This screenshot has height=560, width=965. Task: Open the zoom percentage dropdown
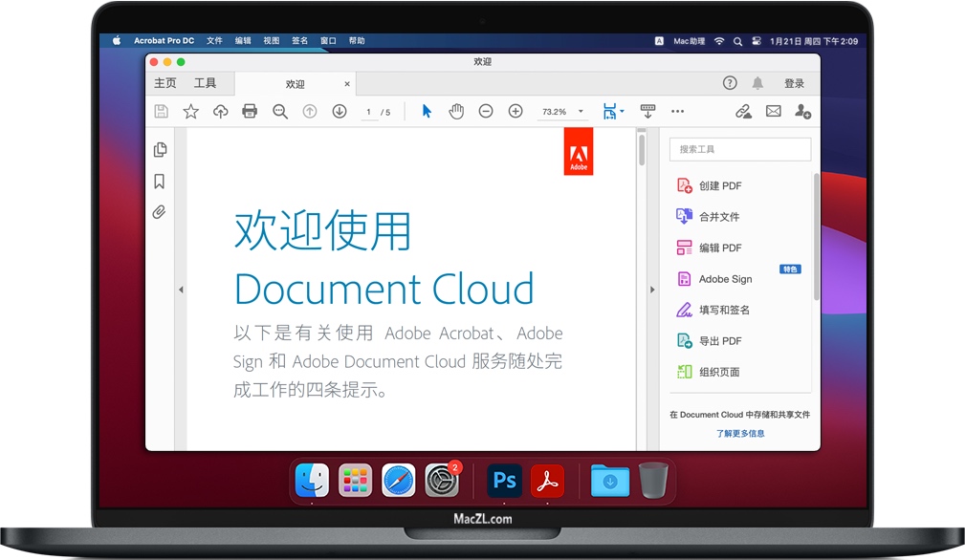581,112
